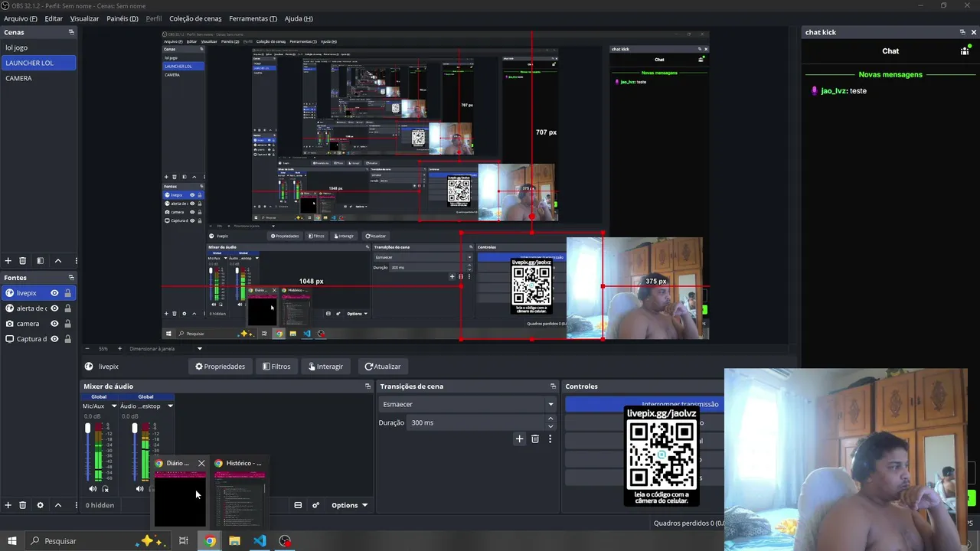Open Esmaecer transition dropdown
Screen dimensions: 980x551
pyautogui.click(x=467, y=404)
